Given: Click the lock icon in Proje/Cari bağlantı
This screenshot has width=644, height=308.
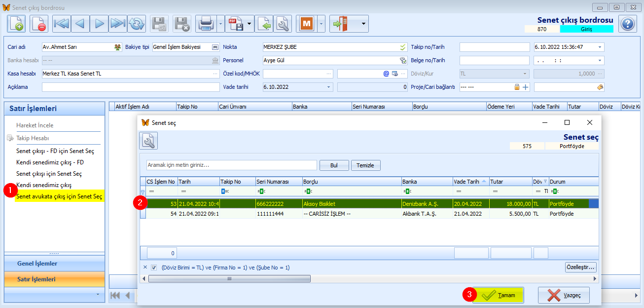Looking at the screenshot, I should 517,87.
